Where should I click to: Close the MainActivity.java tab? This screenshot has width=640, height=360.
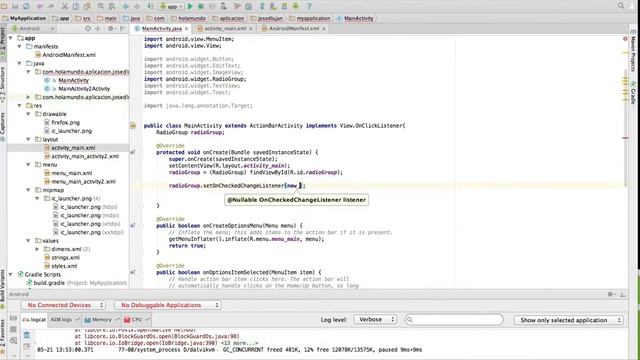click(186, 29)
